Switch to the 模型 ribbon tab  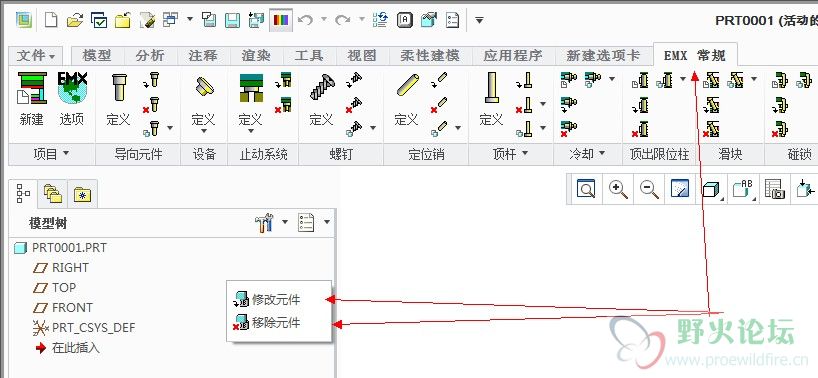(97, 56)
